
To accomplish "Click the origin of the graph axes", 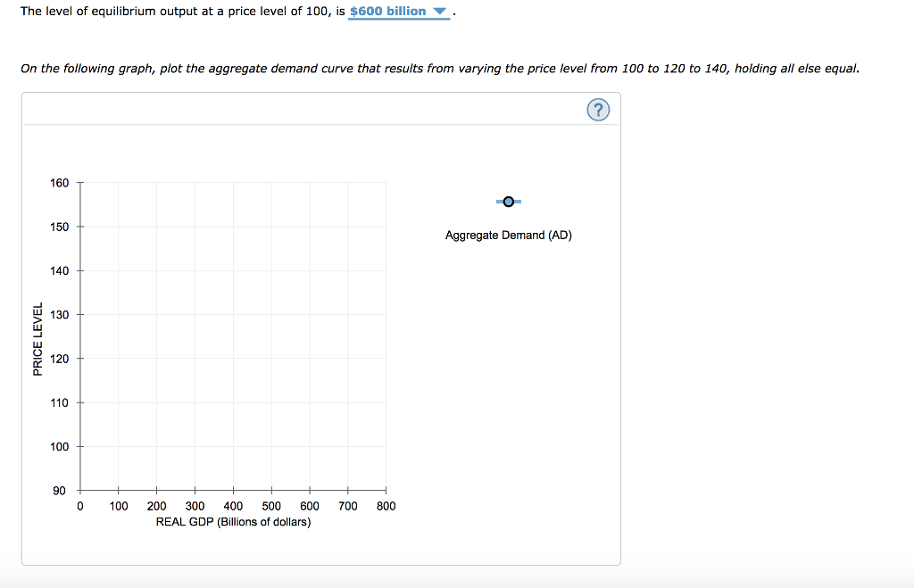I will pos(79,490).
